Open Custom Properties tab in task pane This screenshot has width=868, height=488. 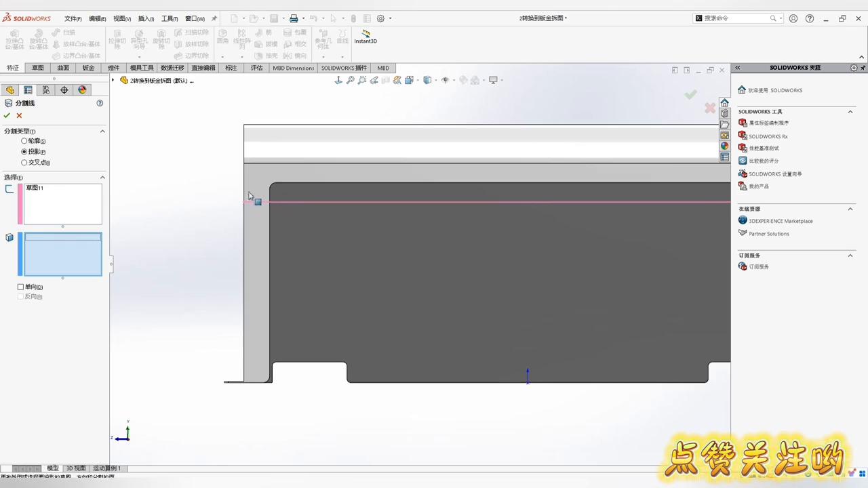click(724, 157)
